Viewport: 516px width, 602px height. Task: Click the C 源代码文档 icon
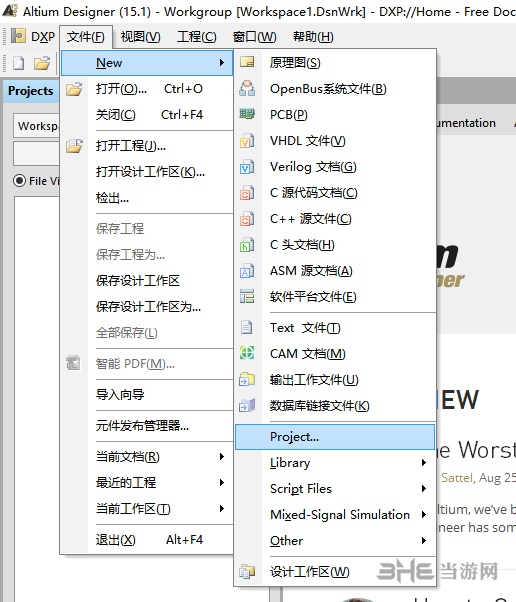(247, 193)
